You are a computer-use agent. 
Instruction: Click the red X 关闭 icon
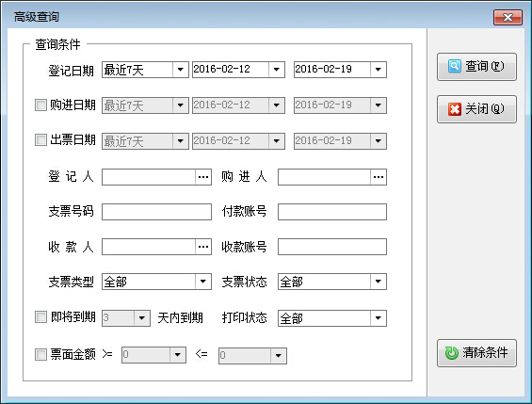[454, 109]
